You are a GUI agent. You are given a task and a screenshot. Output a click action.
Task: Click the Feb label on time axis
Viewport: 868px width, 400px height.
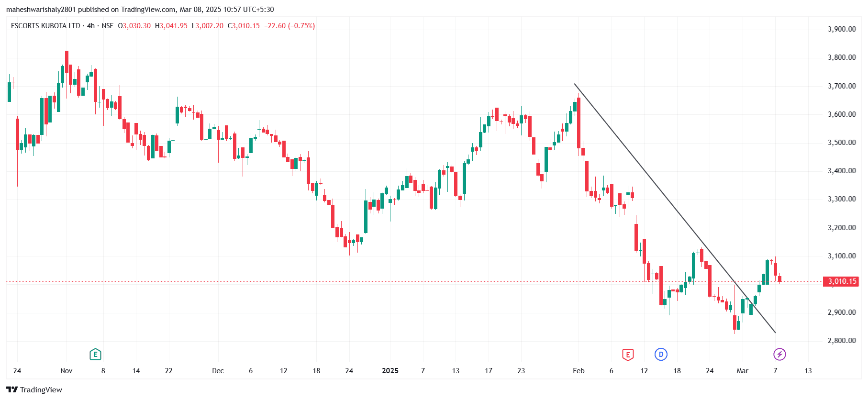tap(579, 371)
